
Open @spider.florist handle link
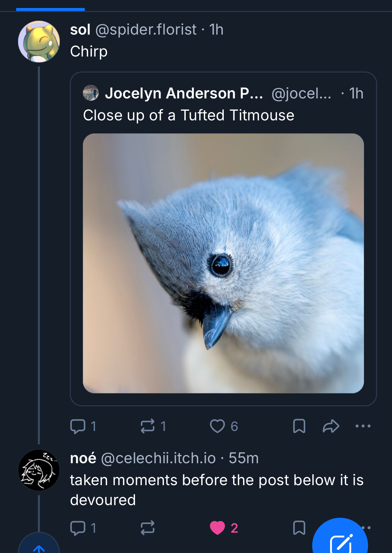(x=146, y=30)
